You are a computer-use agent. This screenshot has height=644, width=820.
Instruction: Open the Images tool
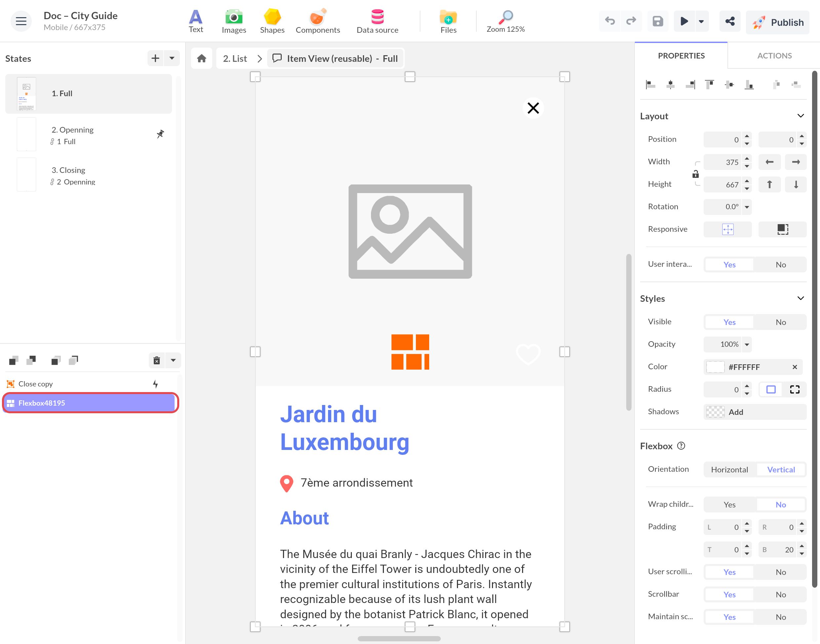point(234,21)
